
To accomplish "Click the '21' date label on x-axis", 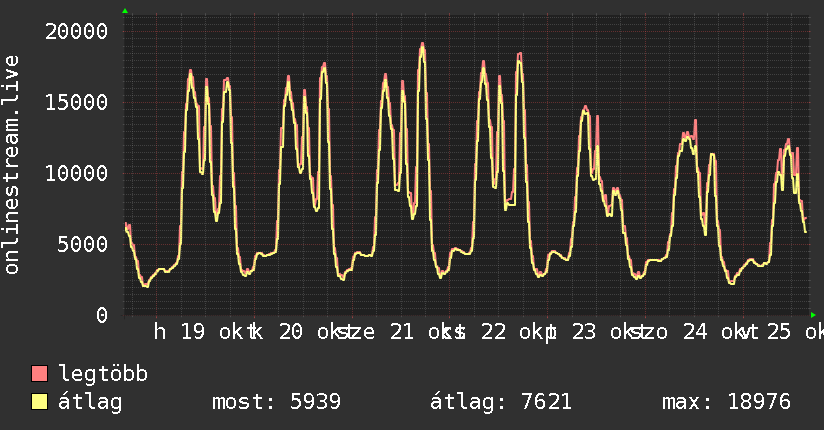I will pos(401,332).
